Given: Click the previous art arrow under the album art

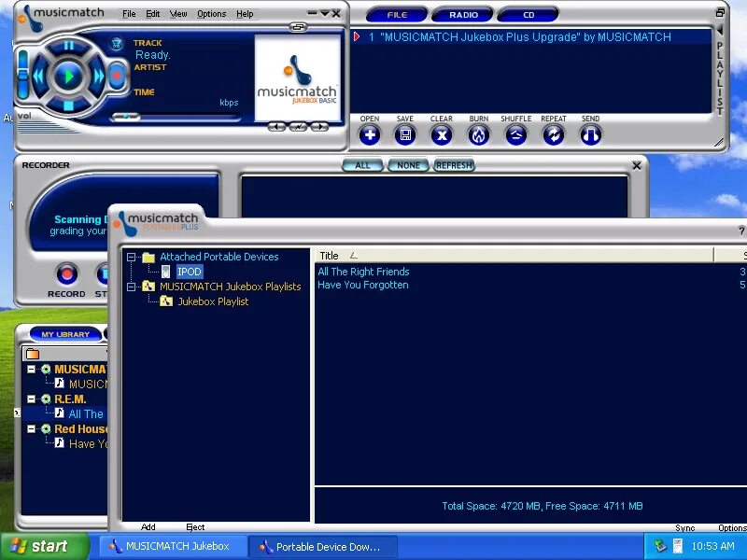Looking at the screenshot, I should tap(276, 127).
